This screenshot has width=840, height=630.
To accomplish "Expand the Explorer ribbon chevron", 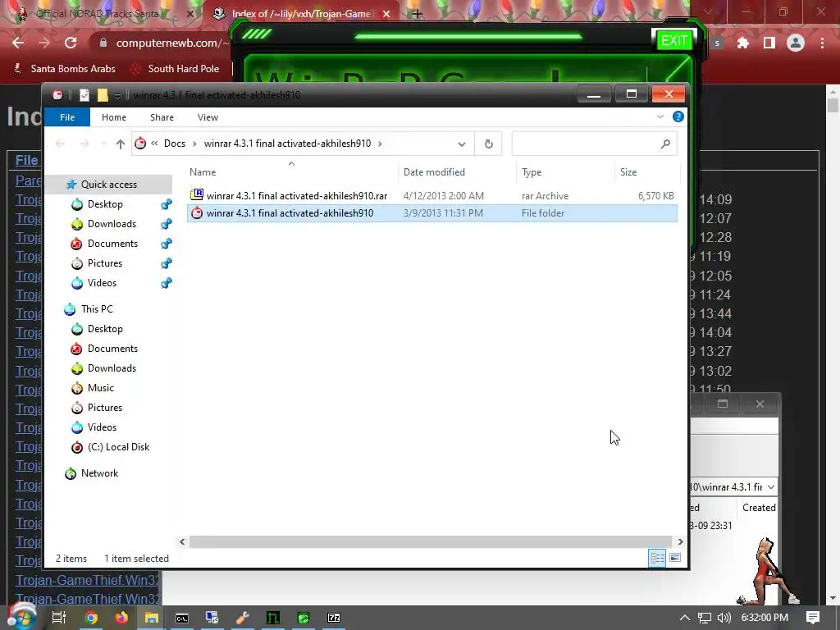I will pyautogui.click(x=660, y=116).
